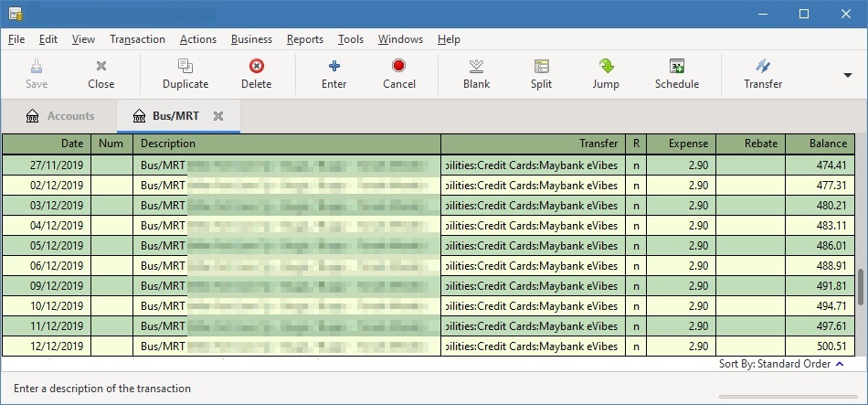Image resolution: width=868 pixels, height=405 pixels.
Task: Click the app icon in the title bar
Action: coord(15,14)
